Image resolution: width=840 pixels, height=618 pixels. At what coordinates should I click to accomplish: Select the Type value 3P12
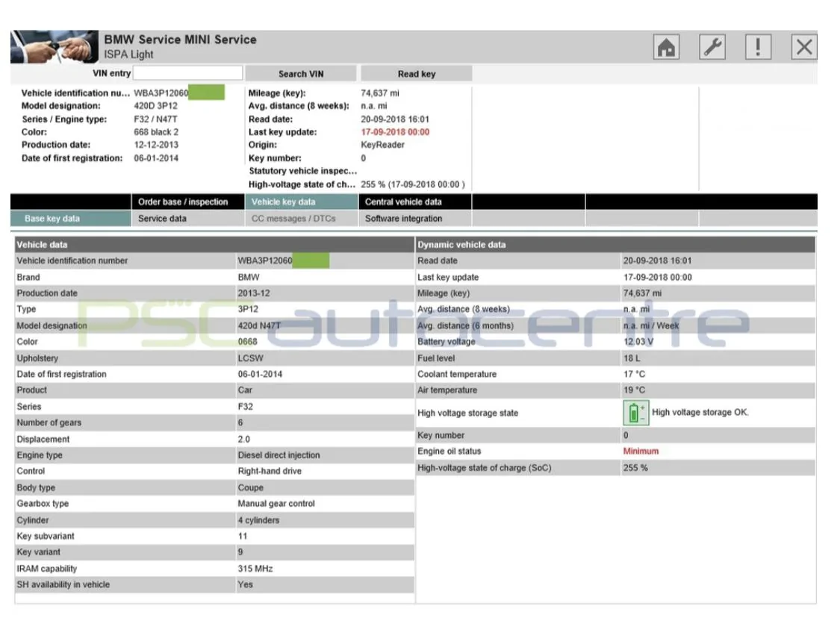(x=248, y=310)
